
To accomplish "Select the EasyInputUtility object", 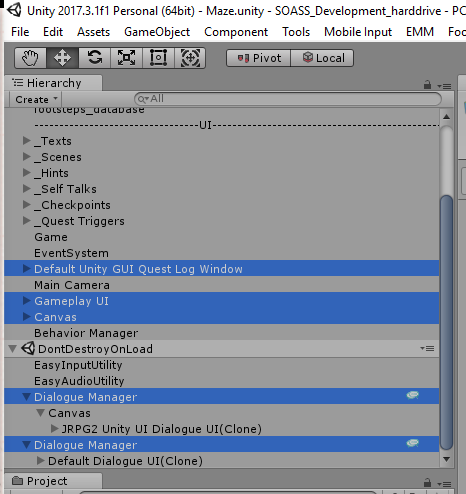I will click(222, 365).
